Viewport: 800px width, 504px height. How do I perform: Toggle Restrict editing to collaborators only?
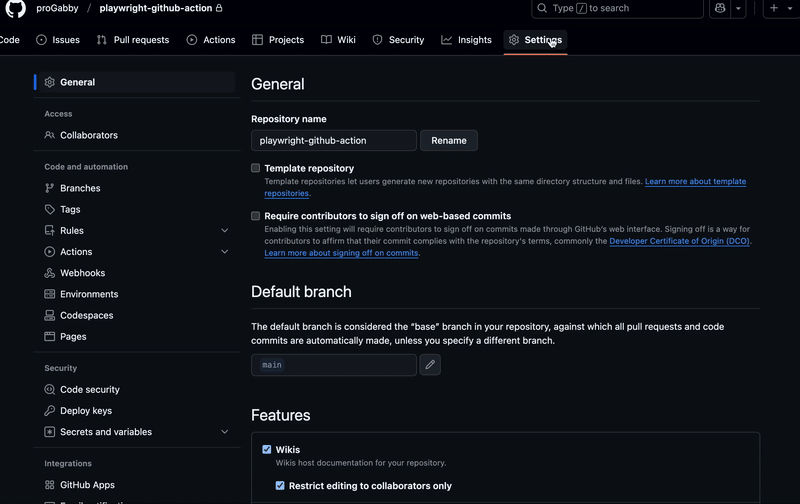pyautogui.click(x=280, y=486)
